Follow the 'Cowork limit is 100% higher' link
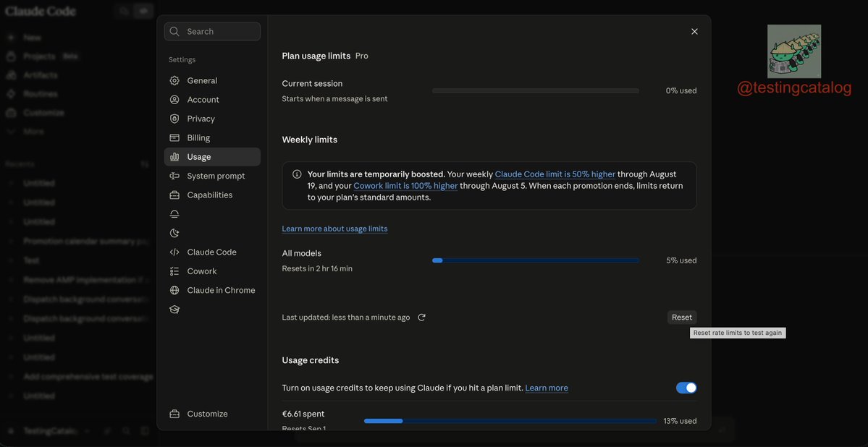 pos(406,186)
